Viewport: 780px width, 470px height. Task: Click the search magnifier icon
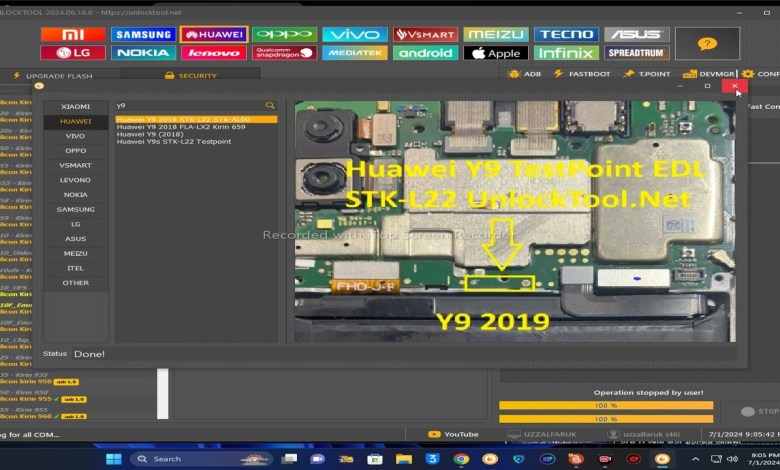(x=270, y=105)
